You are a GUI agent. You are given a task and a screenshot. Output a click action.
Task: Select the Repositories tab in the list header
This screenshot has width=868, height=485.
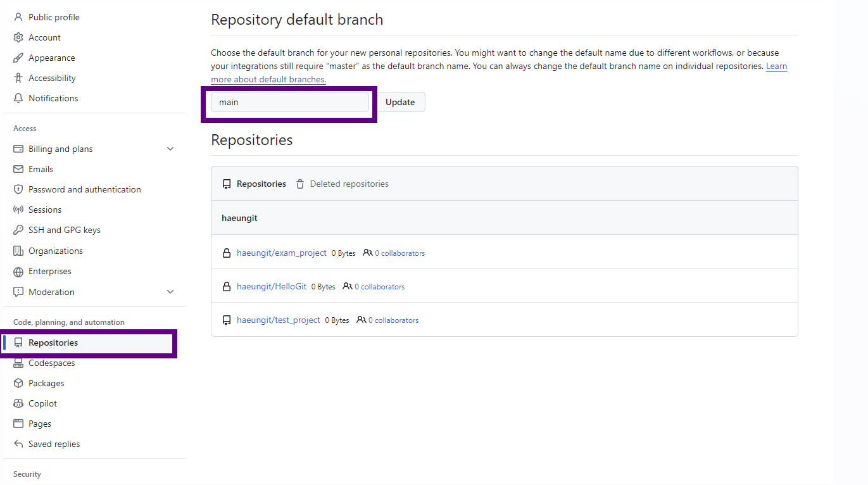(255, 184)
